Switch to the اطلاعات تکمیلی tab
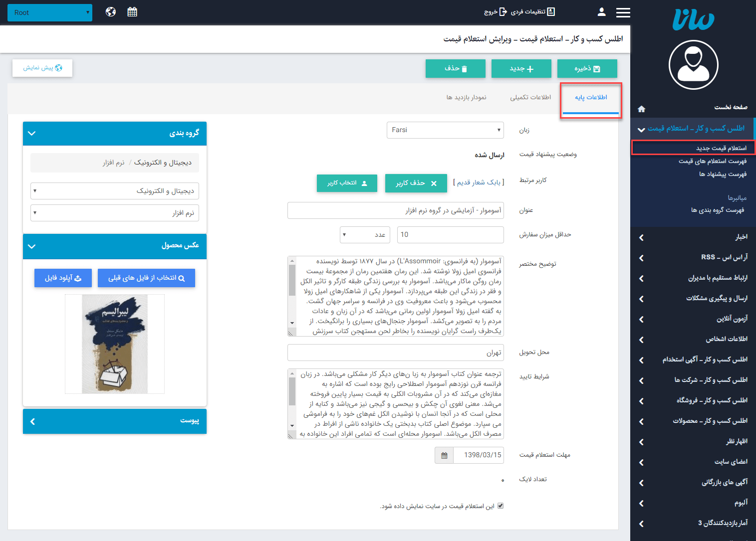Viewport: 756px width, 541px height. tap(530, 98)
